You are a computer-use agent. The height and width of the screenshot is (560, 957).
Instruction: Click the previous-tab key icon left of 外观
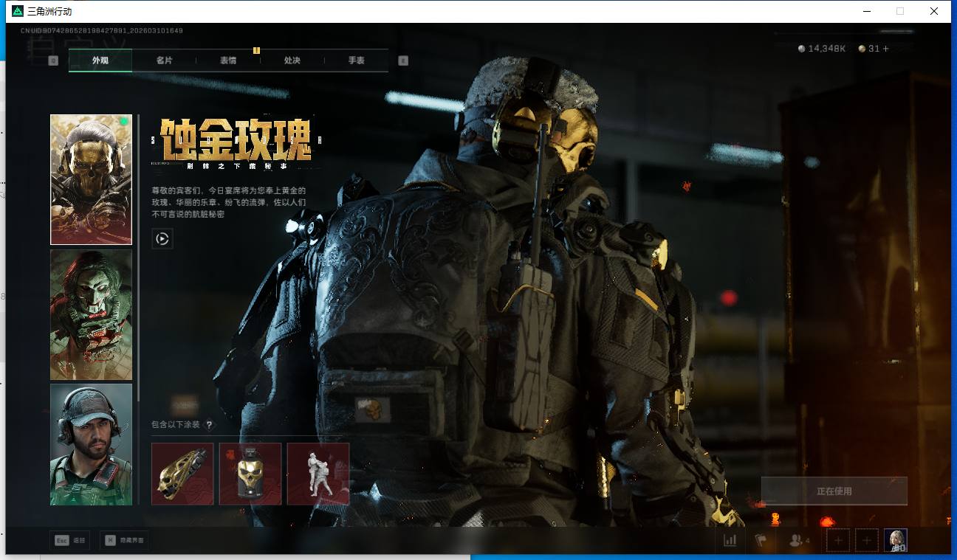click(53, 61)
